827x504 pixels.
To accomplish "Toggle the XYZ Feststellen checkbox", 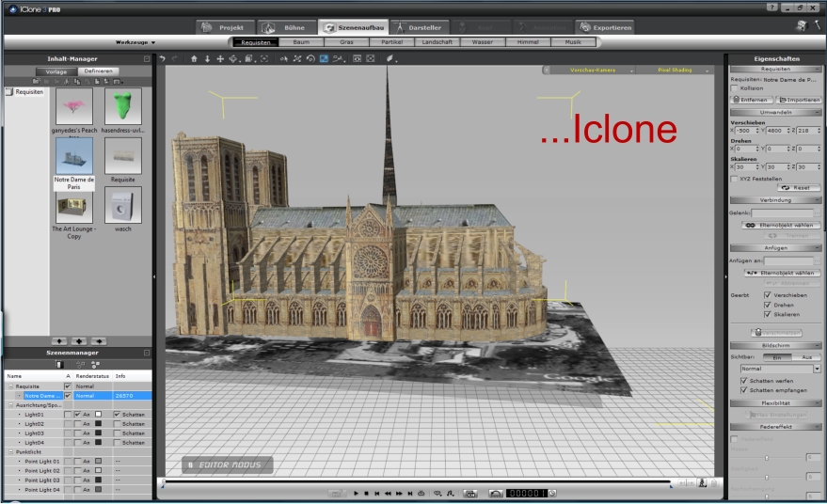I will point(735,178).
